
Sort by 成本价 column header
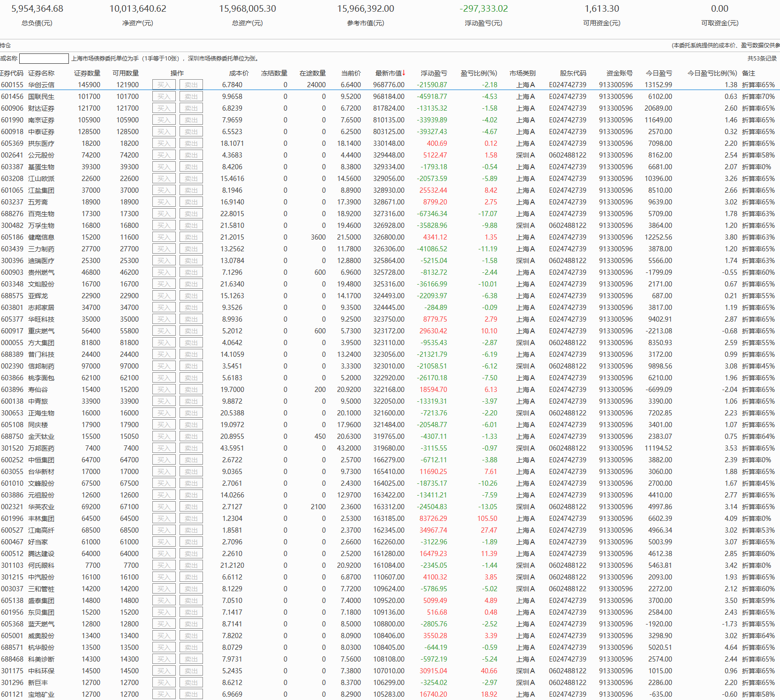point(239,73)
